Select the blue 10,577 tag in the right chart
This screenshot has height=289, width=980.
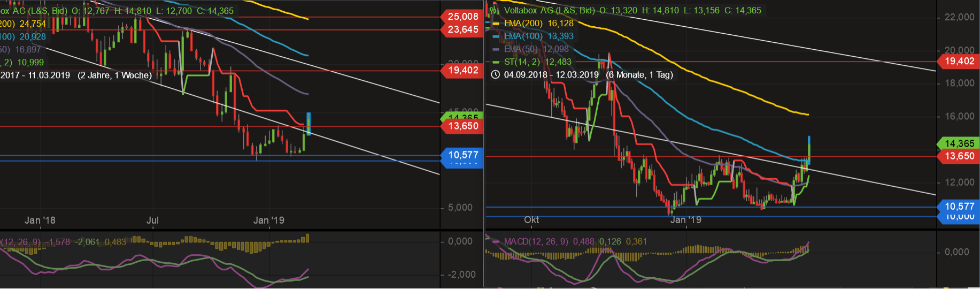click(959, 207)
